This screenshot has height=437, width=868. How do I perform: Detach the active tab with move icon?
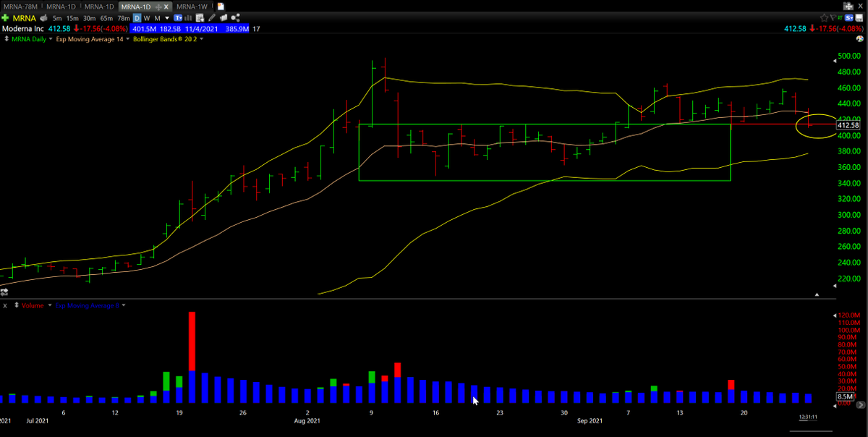click(158, 7)
